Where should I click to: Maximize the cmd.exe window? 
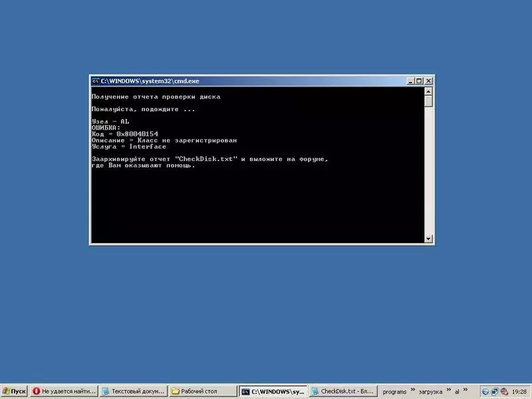tap(419, 81)
